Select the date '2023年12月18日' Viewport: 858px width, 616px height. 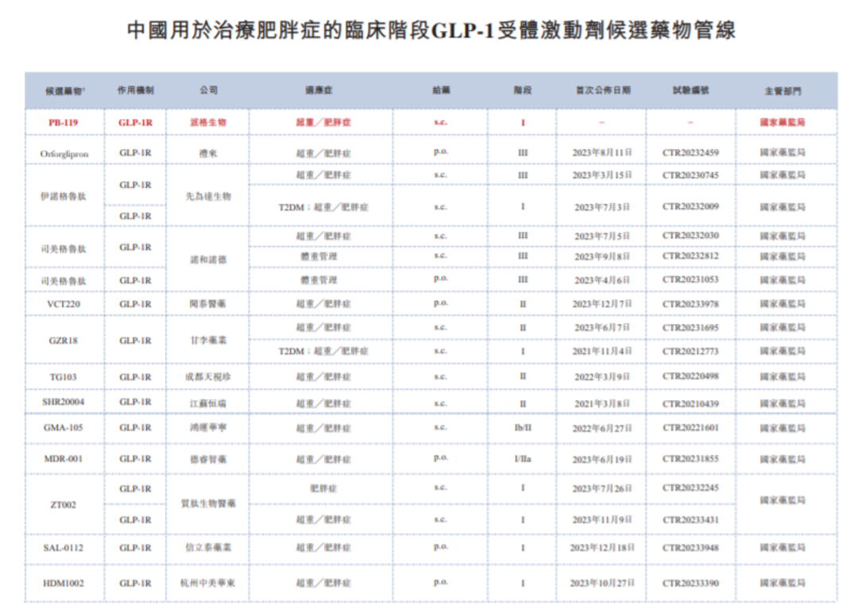(602, 548)
